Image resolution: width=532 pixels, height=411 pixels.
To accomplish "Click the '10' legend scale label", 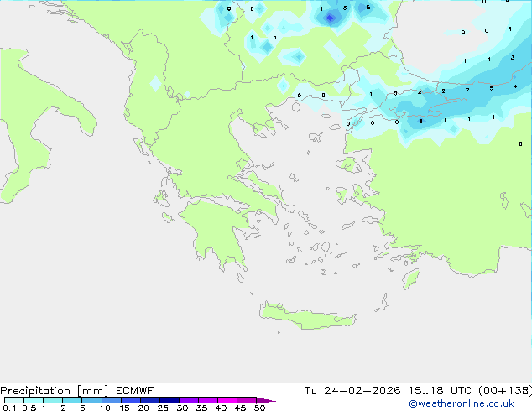I will [105, 408].
